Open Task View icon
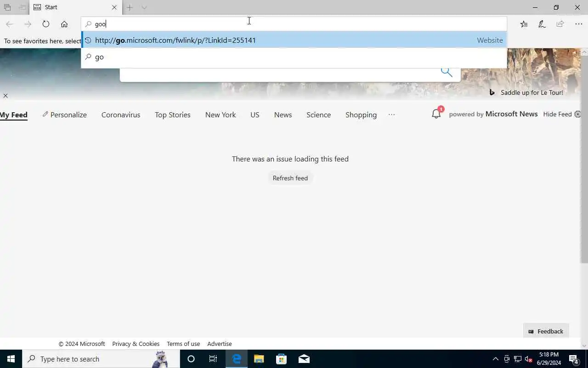The image size is (588, 368). [213, 359]
